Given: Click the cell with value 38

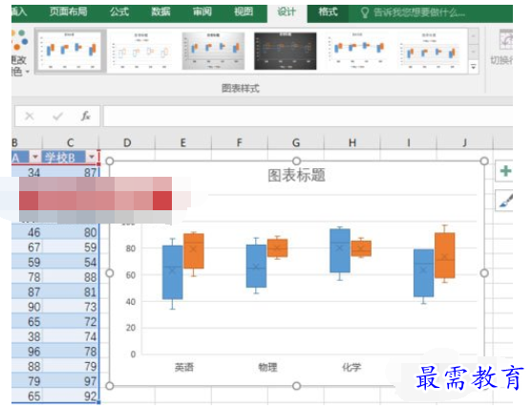Looking at the screenshot, I should tap(27, 336).
